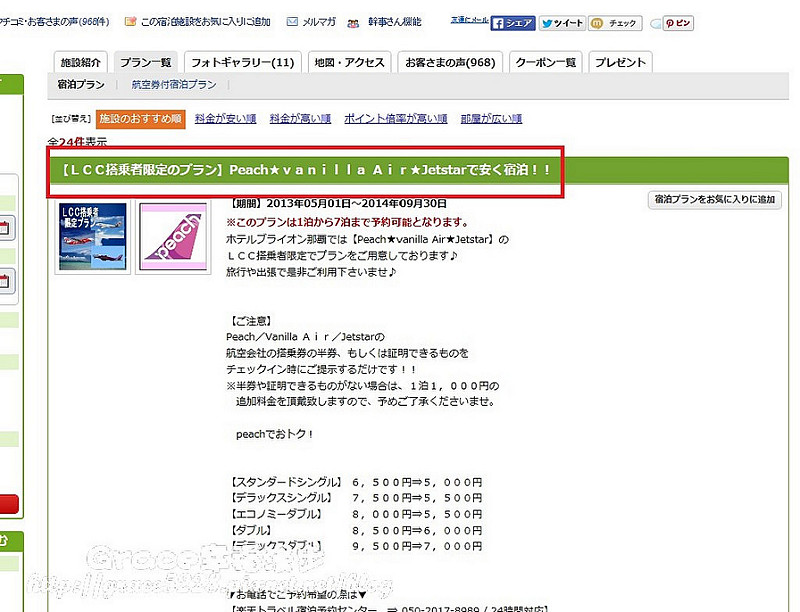Select the 【ご注意】 heading text

pyautogui.click(x=251, y=321)
